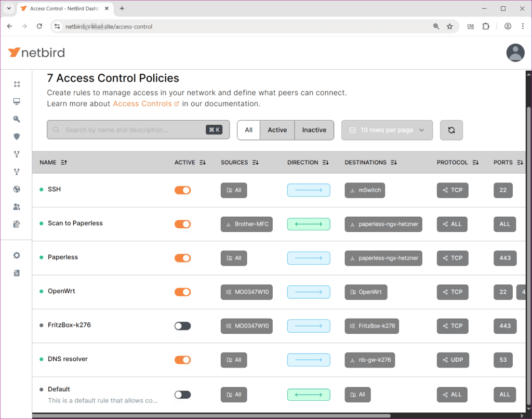Click the CSS extension icon
532x419 pixels.
coord(471,26)
